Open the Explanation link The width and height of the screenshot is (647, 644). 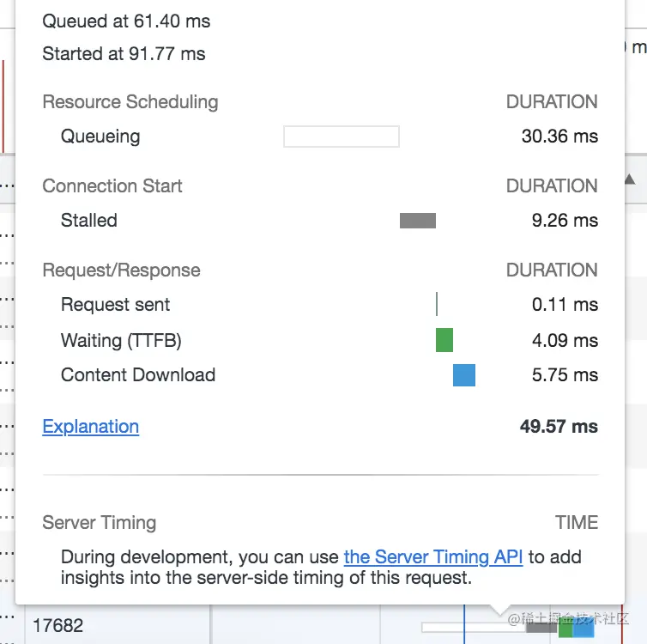point(90,427)
